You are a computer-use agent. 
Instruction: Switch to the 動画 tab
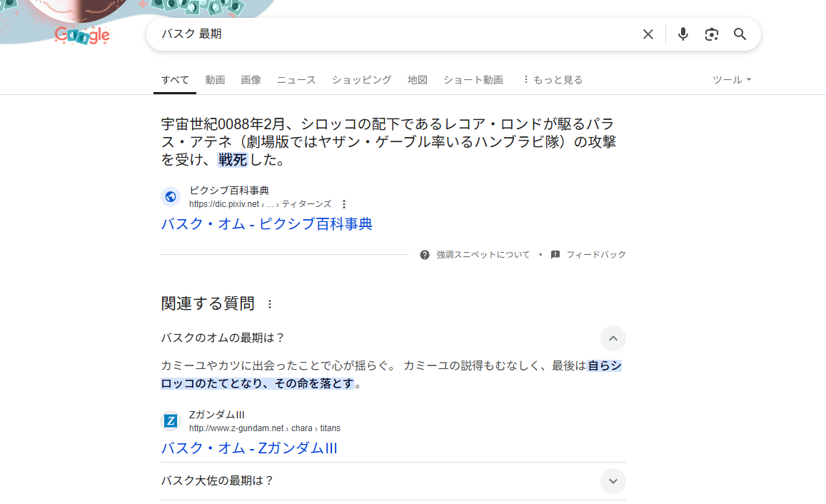(215, 79)
